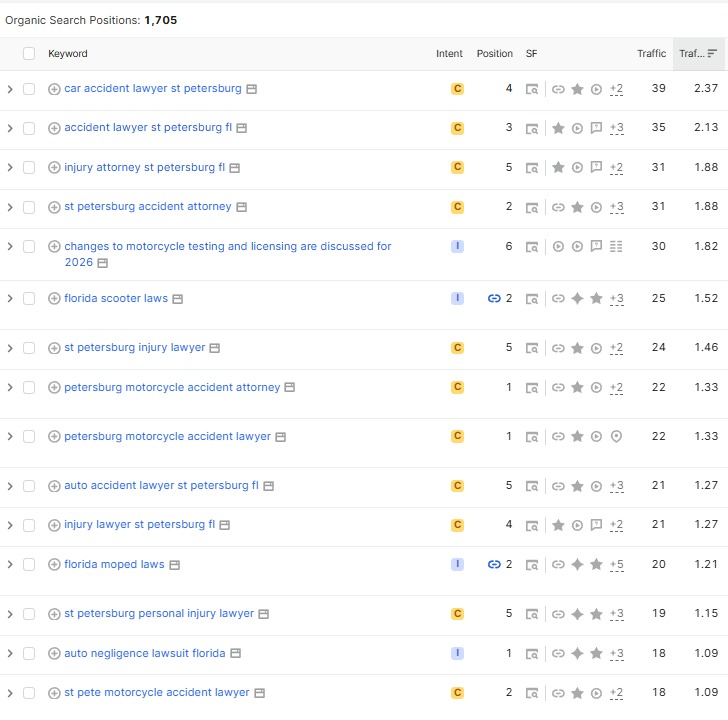
Task: Expand the 'st petersburg accident attorney' row
Action: 10,207
